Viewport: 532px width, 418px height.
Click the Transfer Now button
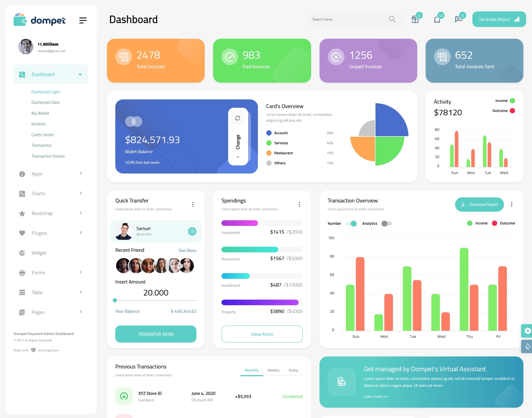155,334
